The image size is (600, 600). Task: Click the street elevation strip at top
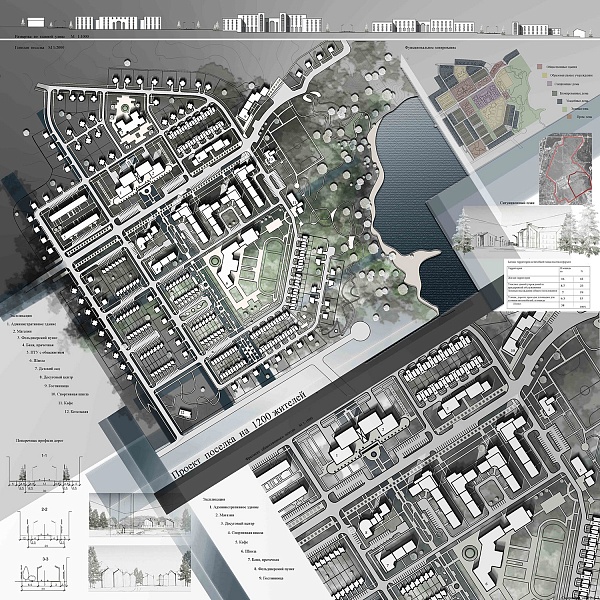[300, 22]
